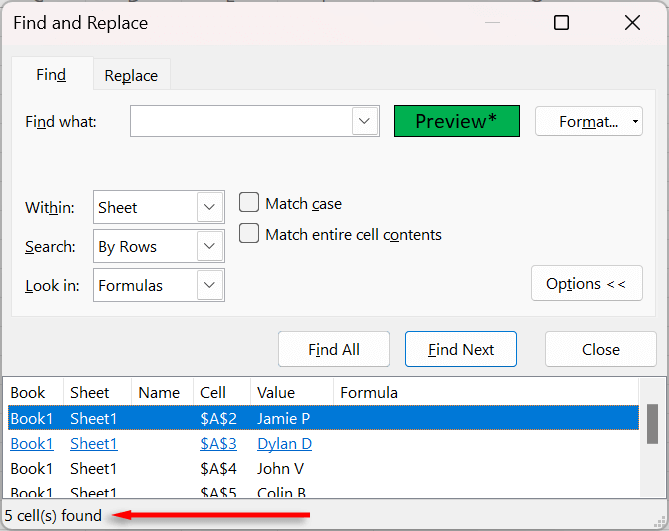
Task: Expand the Find what history dropdown arrow
Action: 365,122
